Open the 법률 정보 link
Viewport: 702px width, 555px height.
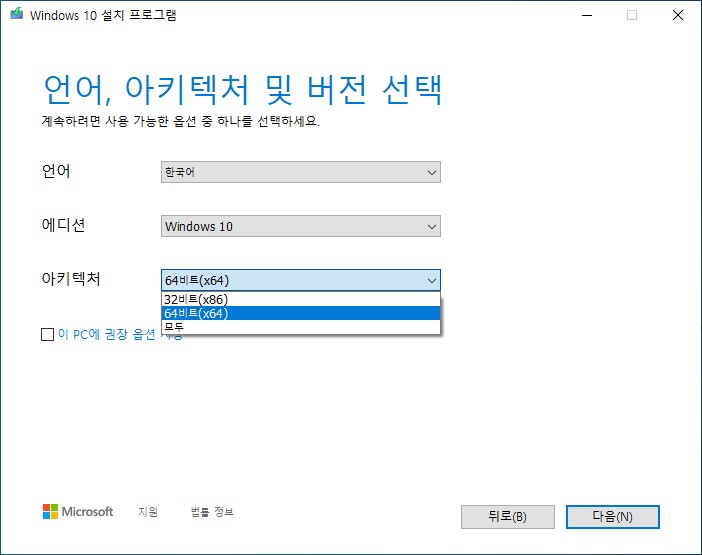[x=212, y=512]
